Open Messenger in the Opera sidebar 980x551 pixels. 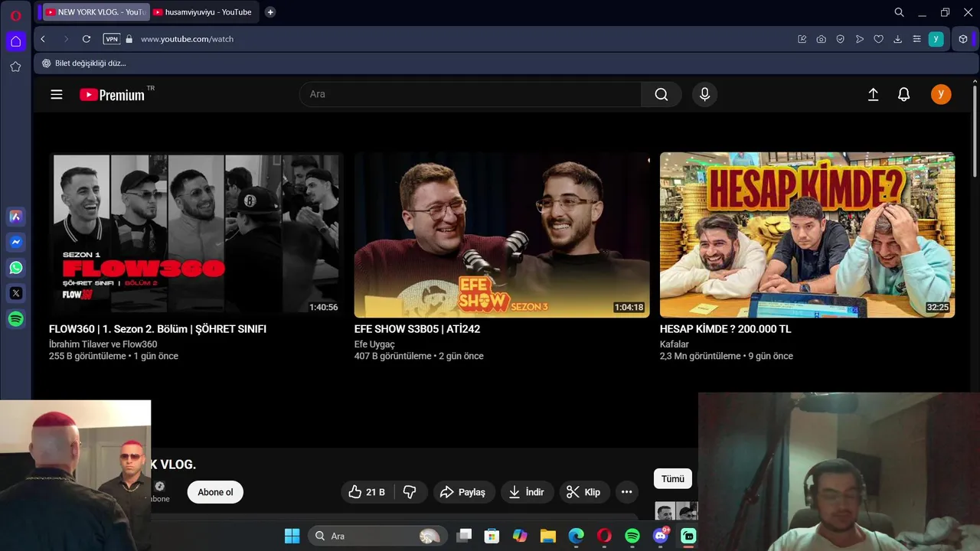(x=15, y=242)
